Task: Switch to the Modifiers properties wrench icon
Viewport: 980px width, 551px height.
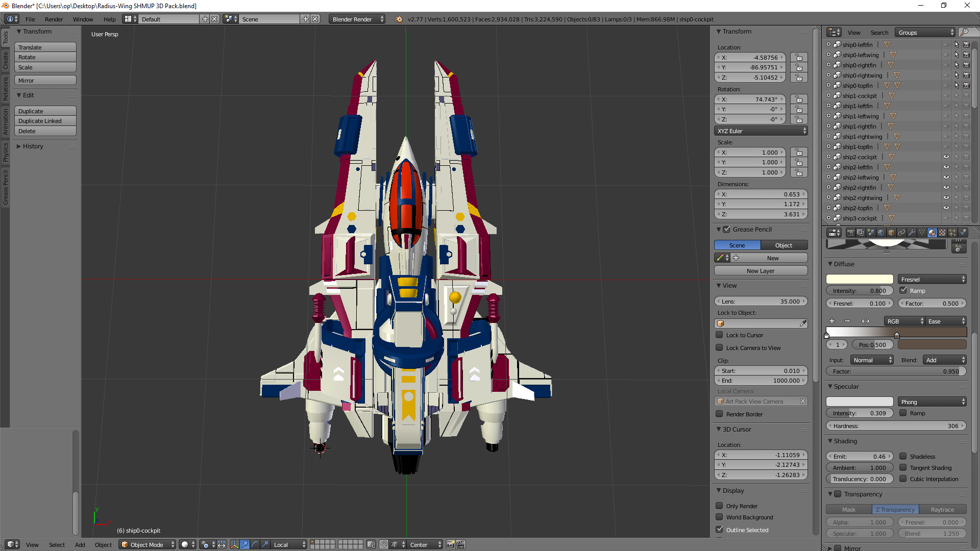Action: point(912,233)
